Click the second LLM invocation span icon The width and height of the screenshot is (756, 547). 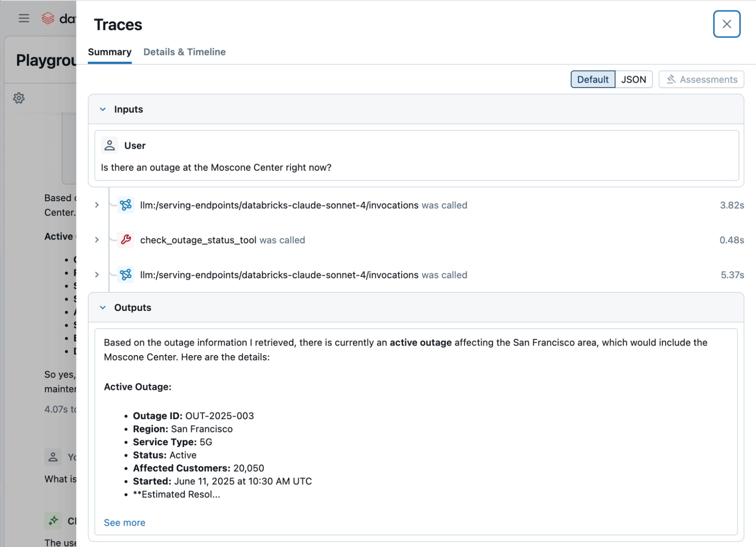coord(126,275)
